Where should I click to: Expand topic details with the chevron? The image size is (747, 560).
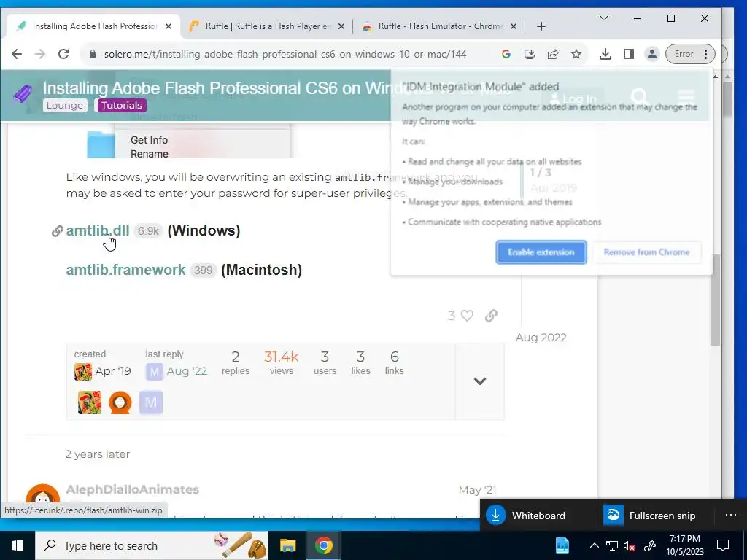click(480, 381)
